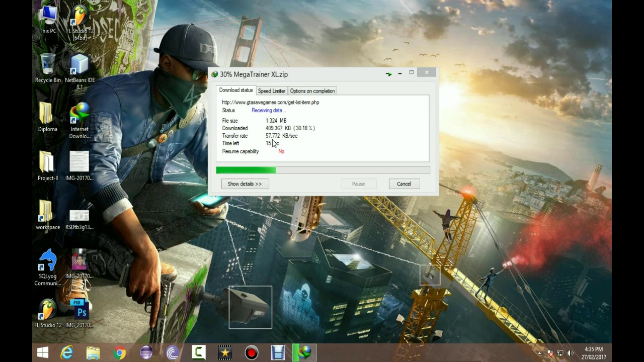Select the document image next to Project-II
The width and height of the screenshot is (644, 362).
(x=79, y=166)
